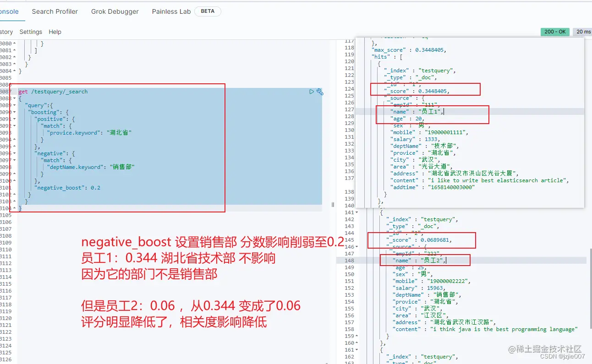
Task: Click the "name" : "员工2" response line
Action: click(x=419, y=261)
